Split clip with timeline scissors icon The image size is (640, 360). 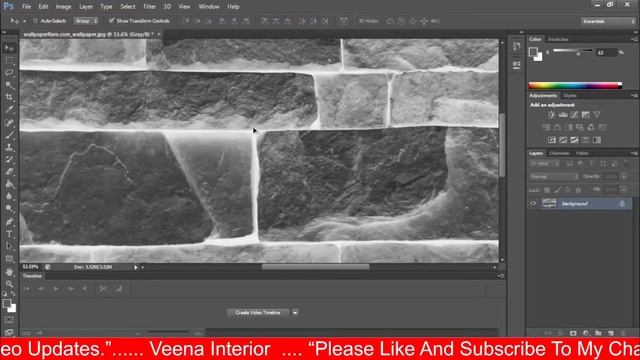point(103,289)
